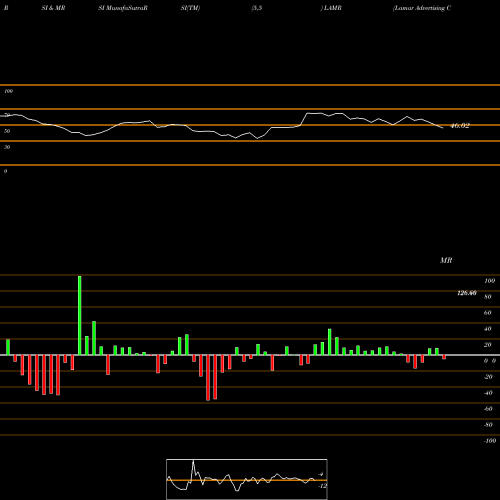
Task: Click the MR axis label '-60'
Action: pos(488,409)
